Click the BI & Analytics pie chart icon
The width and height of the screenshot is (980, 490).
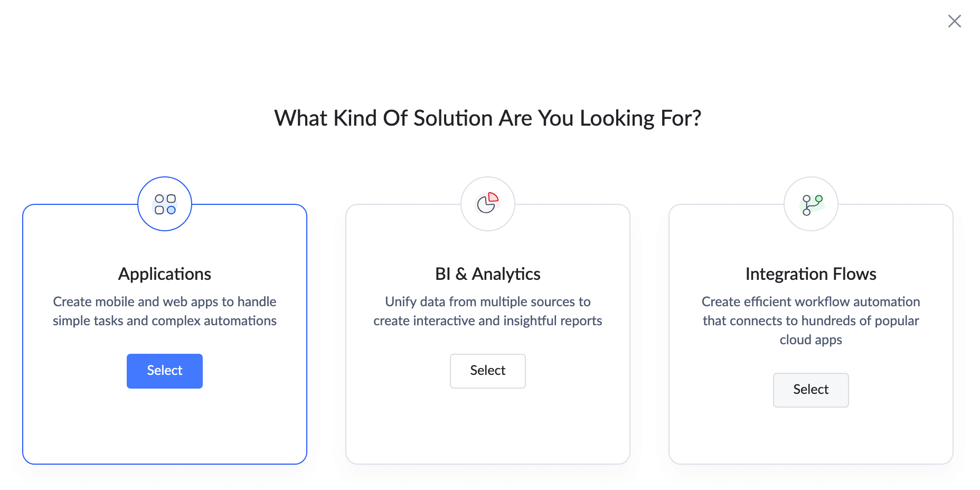tap(488, 204)
